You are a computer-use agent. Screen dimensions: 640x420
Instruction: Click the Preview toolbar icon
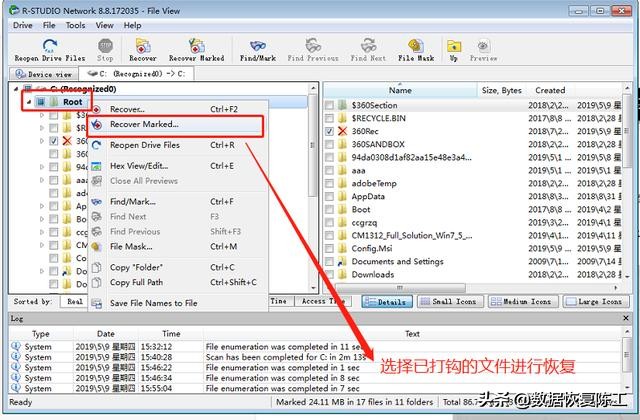[x=483, y=45]
